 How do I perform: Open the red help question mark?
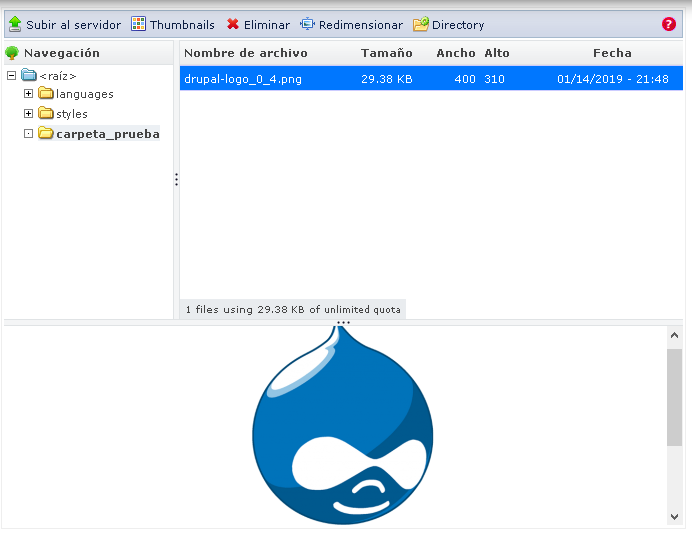669,24
